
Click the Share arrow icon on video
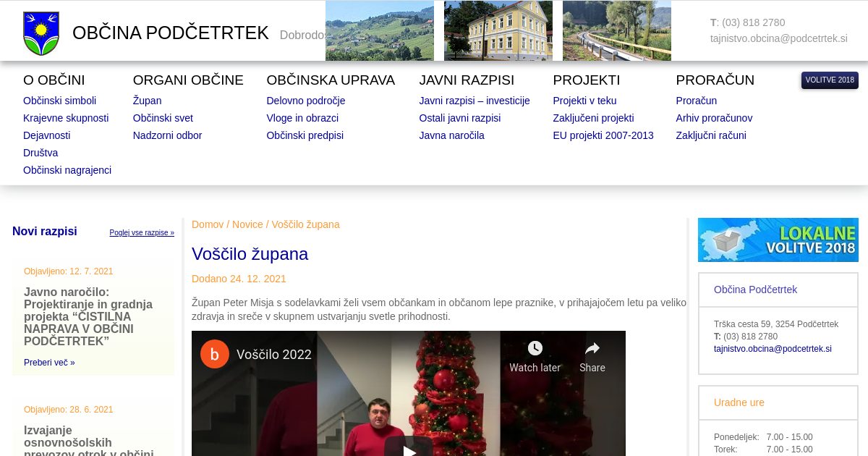(x=592, y=349)
